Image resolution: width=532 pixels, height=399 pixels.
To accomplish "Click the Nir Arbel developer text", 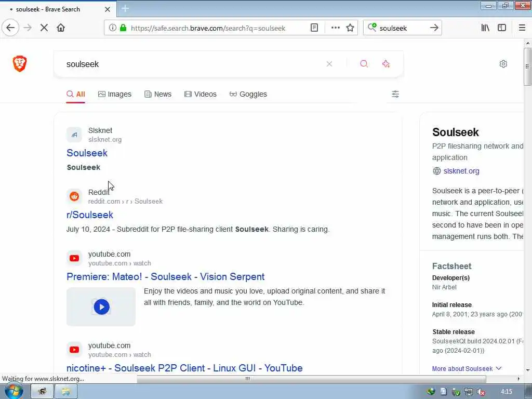I will tap(444, 287).
